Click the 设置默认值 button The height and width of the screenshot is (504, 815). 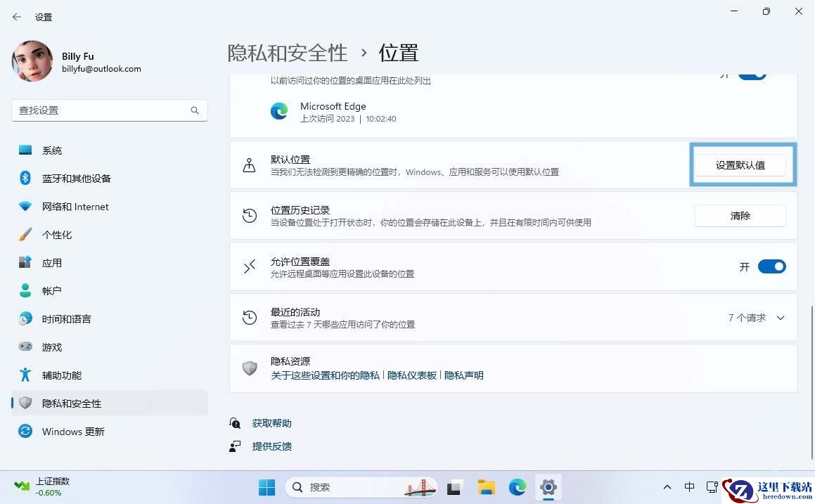740,164
